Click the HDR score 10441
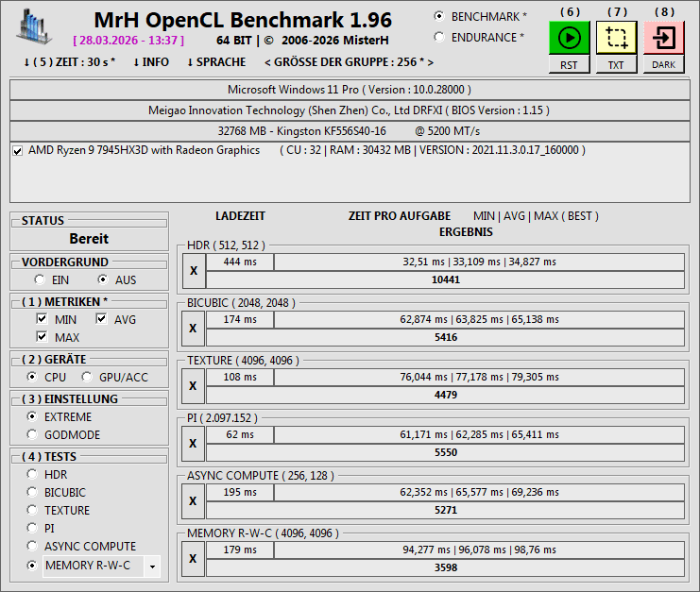 click(445, 279)
